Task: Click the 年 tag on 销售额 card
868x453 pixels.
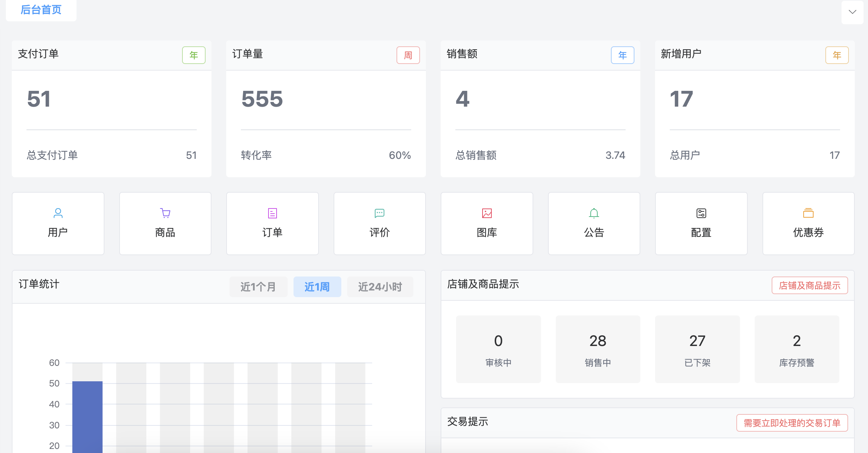Action: tap(623, 55)
